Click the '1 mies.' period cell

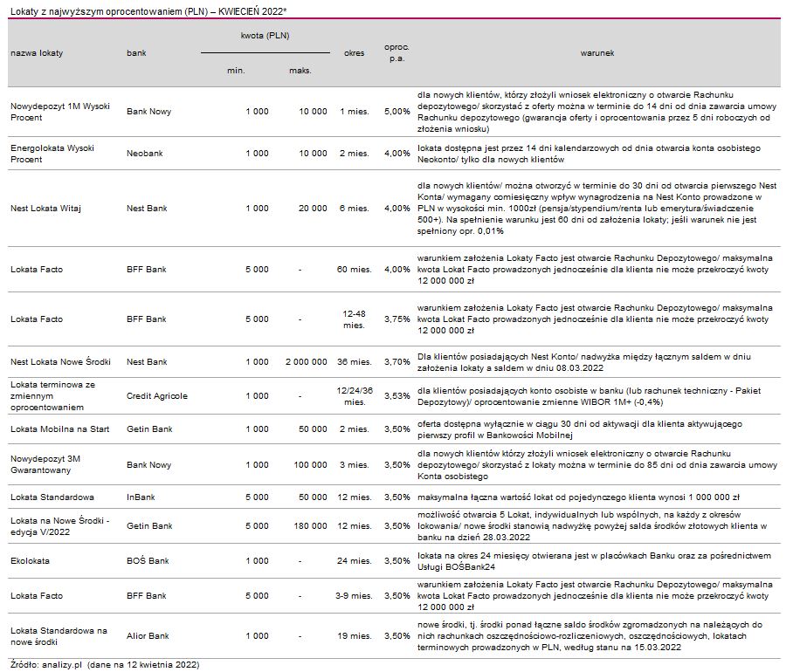click(354, 112)
